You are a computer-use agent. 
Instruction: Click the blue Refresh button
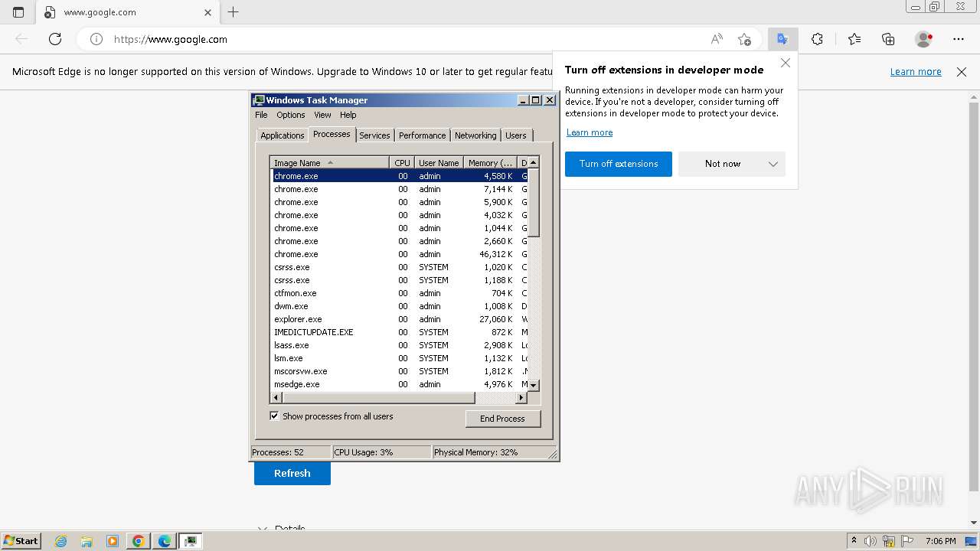pos(292,473)
